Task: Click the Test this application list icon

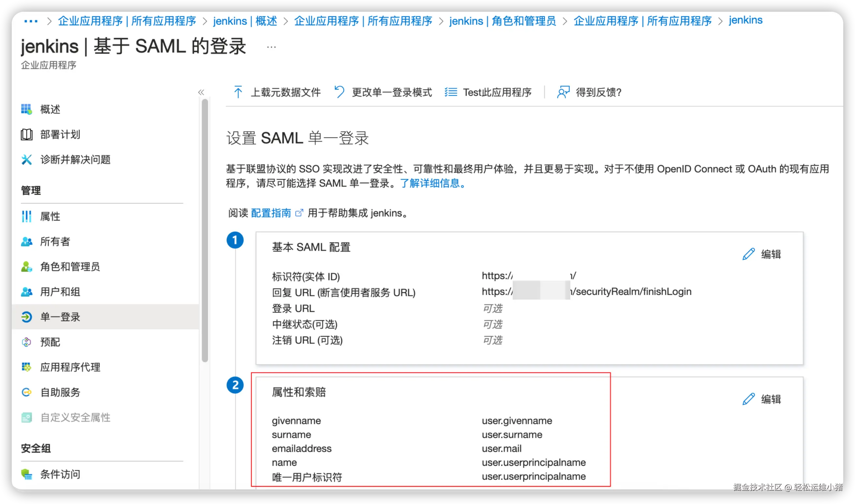Action: point(451,92)
